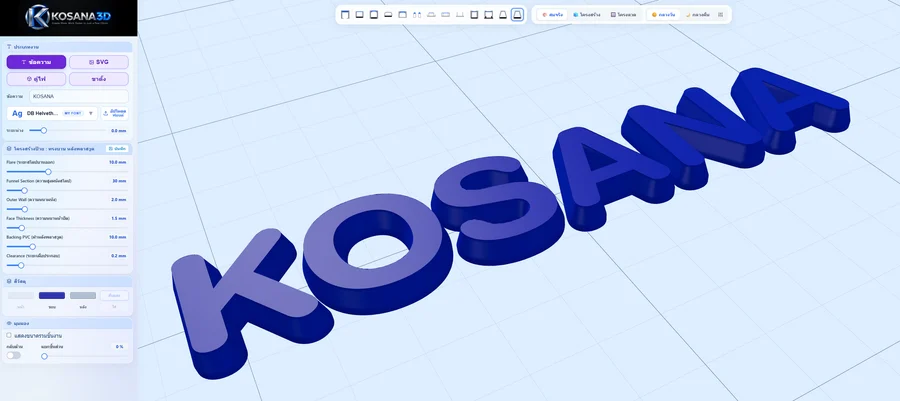Select the thin open U-shaped profile icon
Image resolution: width=900 pixels, height=401 pixels.
[x=460, y=15]
